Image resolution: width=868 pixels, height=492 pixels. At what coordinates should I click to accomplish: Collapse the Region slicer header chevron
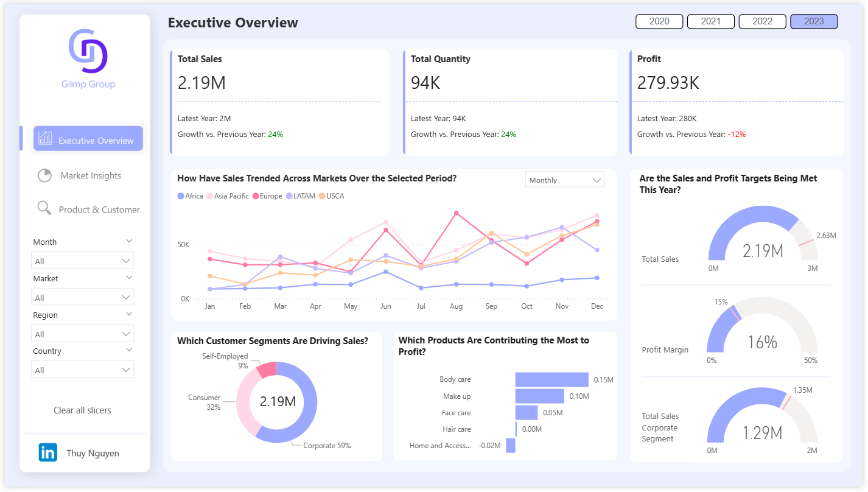click(x=129, y=314)
